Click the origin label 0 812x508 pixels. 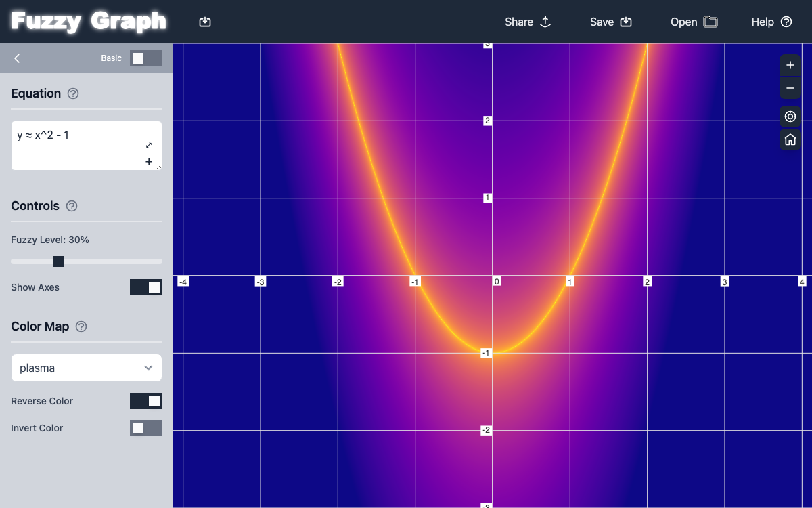point(497,281)
